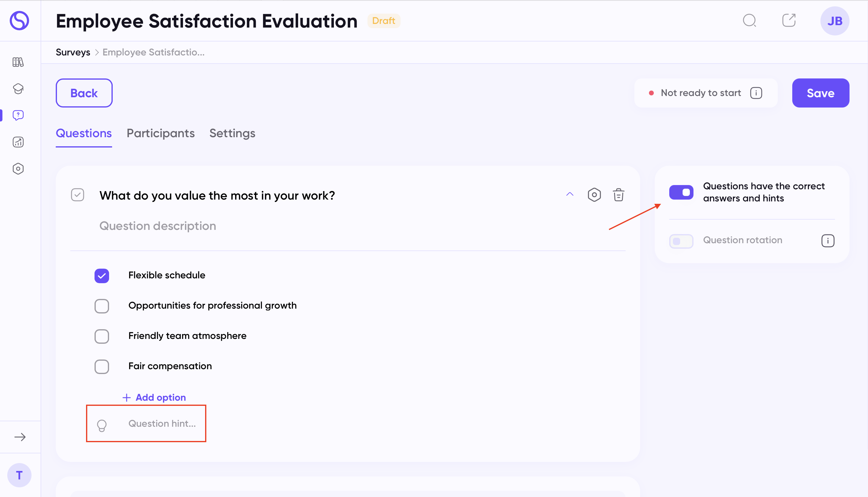Click the search magnifier icon in header
The height and width of the screenshot is (497, 868).
[749, 21]
